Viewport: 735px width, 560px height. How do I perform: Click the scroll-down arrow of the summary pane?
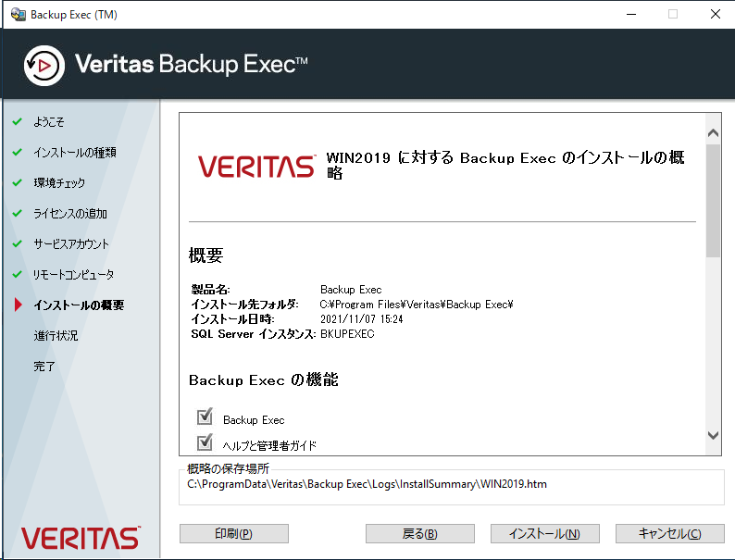(x=713, y=435)
